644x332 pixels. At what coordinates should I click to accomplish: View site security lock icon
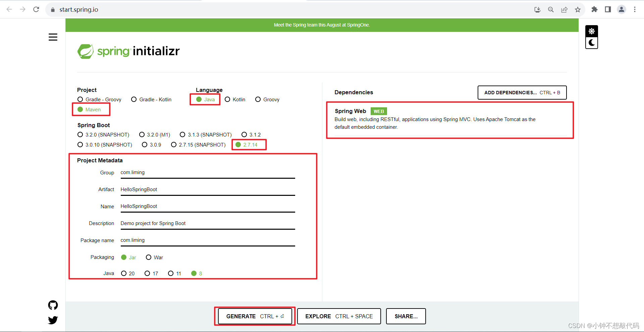click(x=53, y=10)
